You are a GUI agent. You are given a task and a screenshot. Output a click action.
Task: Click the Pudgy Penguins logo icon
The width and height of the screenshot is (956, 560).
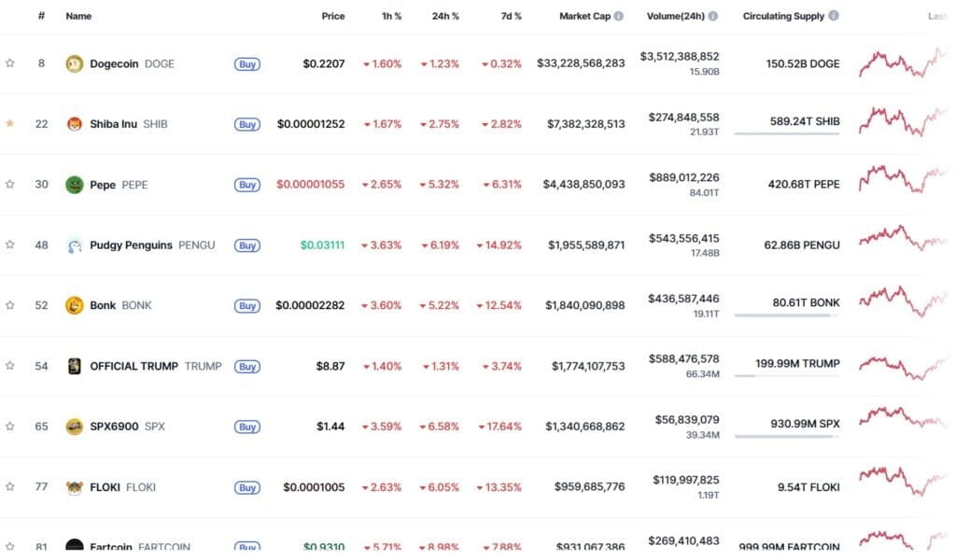click(75, 245)
